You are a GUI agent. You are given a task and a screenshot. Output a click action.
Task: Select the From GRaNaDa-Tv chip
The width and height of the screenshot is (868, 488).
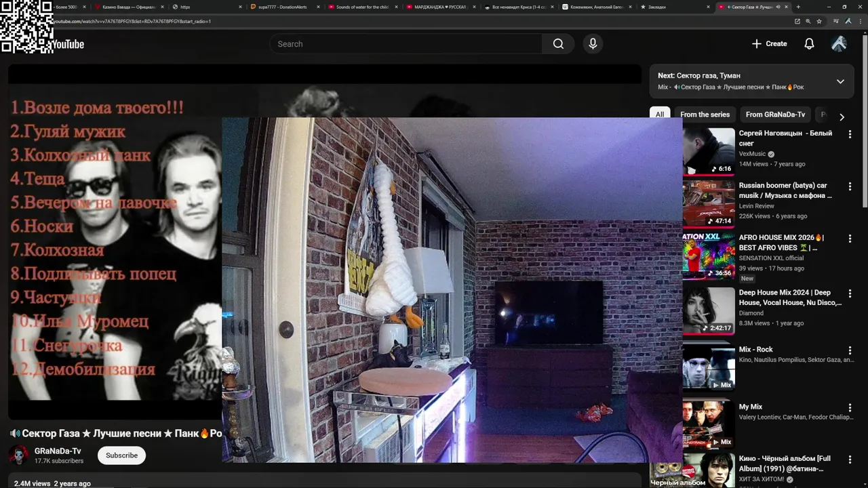pos(775,115)
